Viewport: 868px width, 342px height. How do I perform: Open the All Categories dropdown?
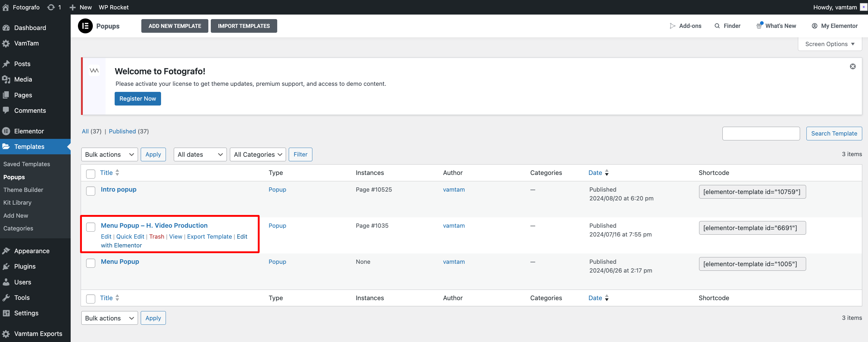coord(257,154)
